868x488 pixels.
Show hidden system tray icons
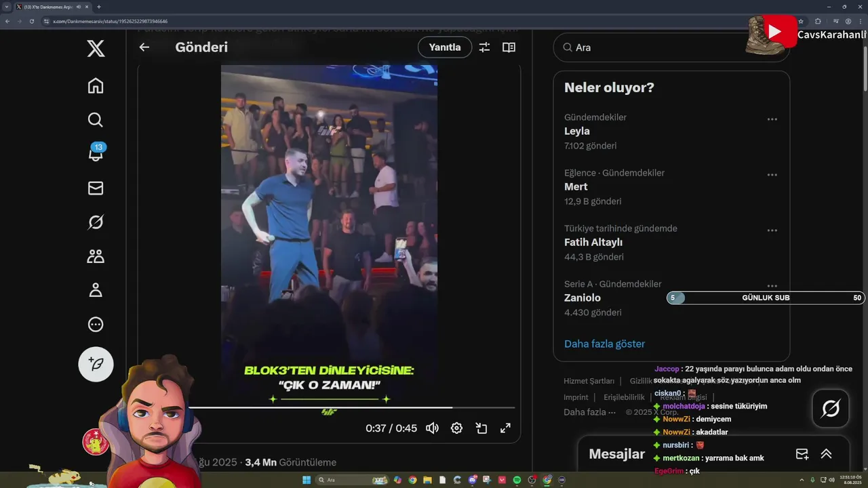[x=803, y=480]
